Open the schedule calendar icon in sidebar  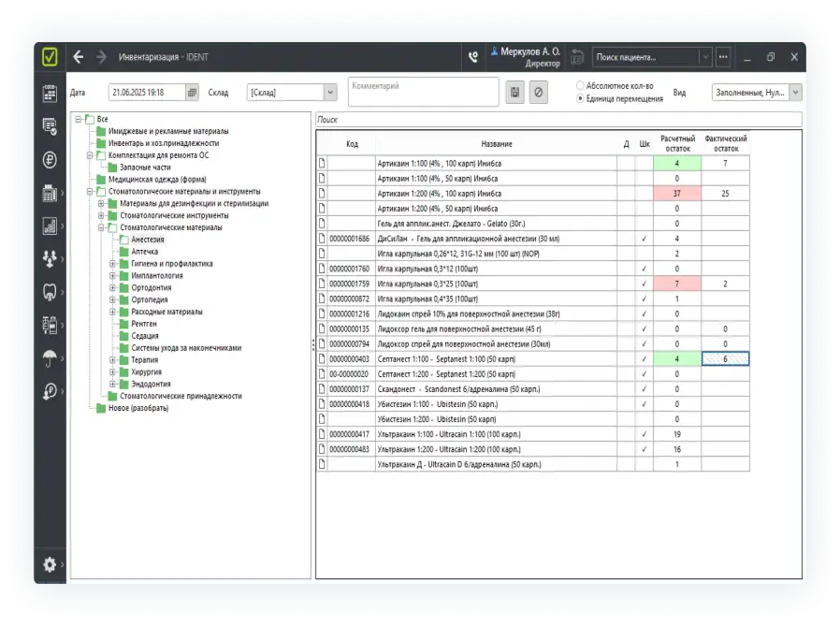click(x=50, y=94)
